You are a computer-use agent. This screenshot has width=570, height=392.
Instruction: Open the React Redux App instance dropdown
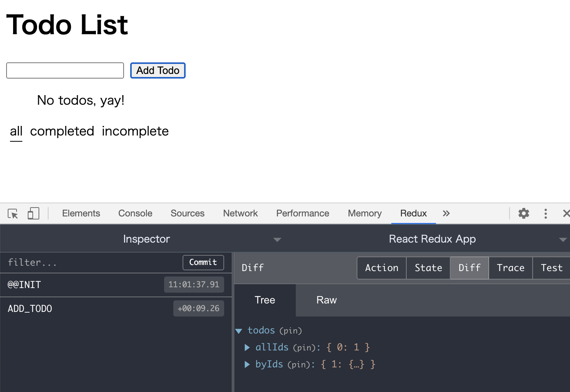point(562,240)
